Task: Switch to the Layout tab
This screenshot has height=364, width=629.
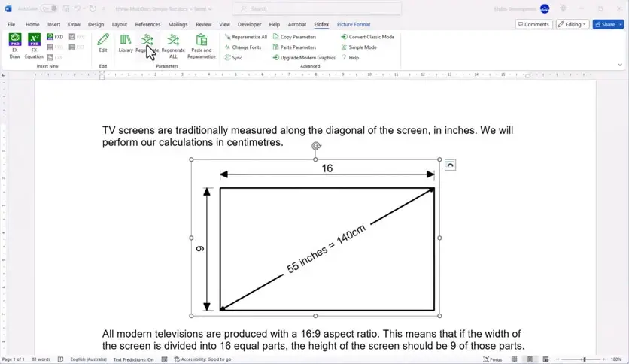Action: [x=119, y=25]
